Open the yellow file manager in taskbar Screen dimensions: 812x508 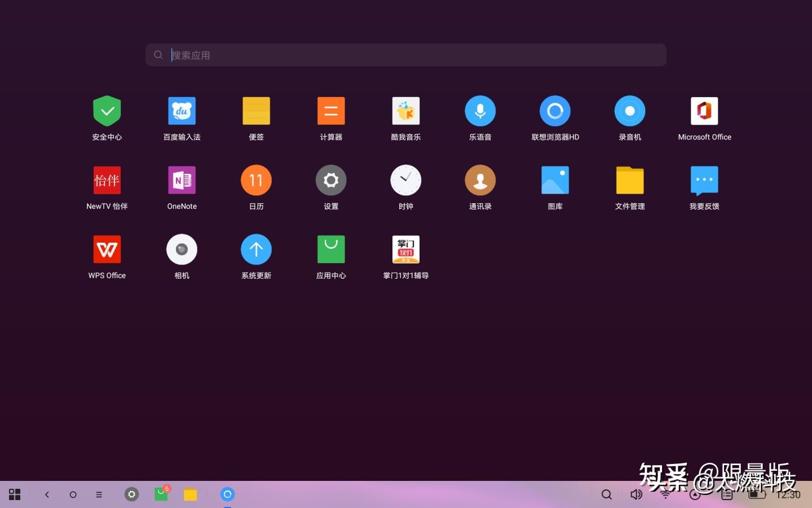191,494
